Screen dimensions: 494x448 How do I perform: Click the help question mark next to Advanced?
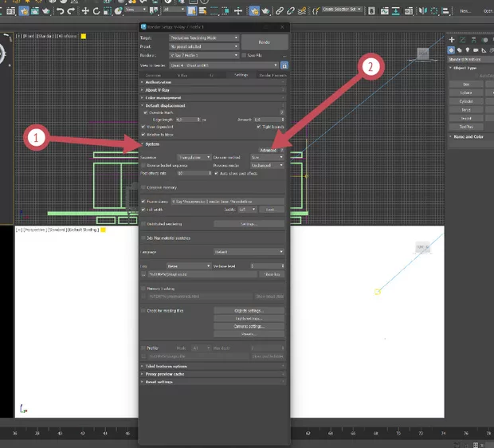(x=283, y=150)
